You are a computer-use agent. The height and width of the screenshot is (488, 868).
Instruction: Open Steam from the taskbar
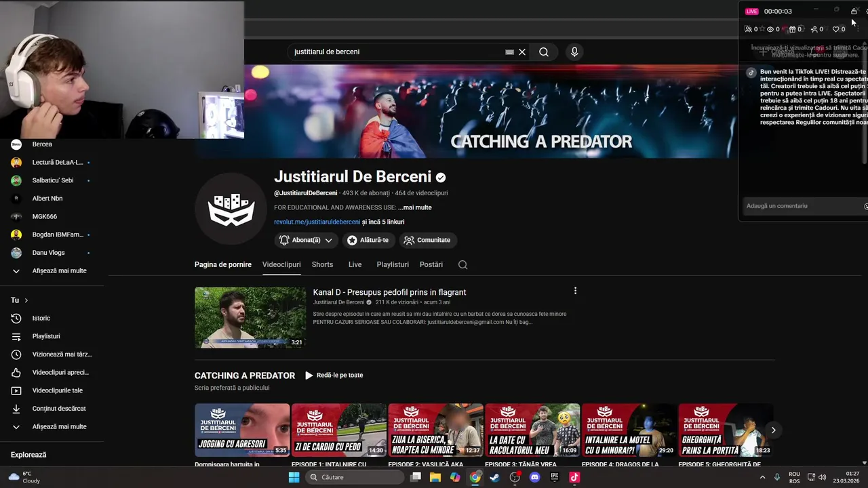coord(495,477)
